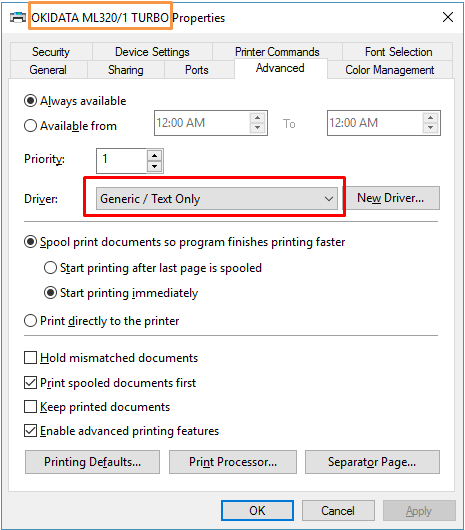Open Printing Defaults... dialog
This screenshot has width=465, height=530.
(92, 462)
